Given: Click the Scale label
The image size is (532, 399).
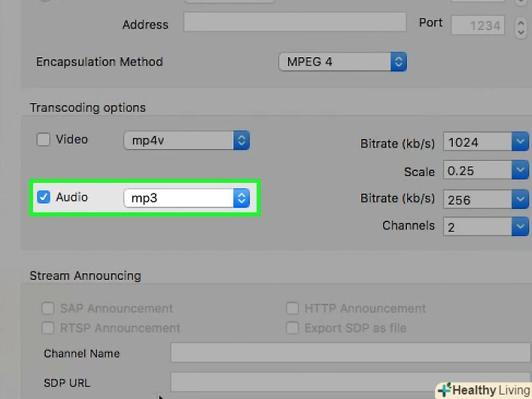Looking at the screenshot, I should coord(419,172).
